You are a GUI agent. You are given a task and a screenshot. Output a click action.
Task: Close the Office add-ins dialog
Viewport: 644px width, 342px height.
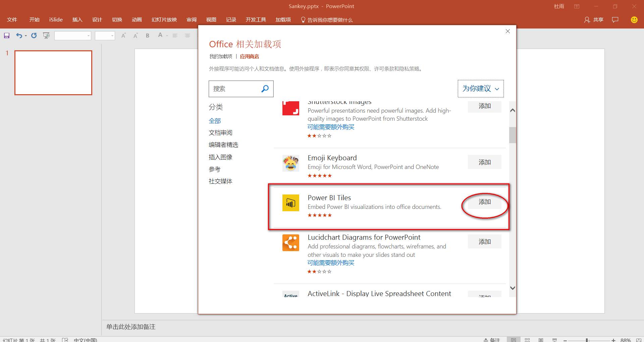(x=507, y=31)
